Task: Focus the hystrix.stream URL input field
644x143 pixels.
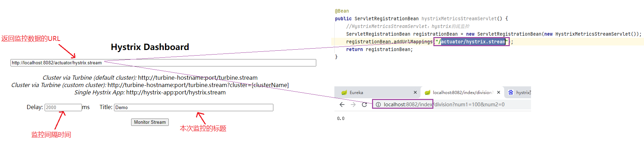Action: tap(163, 63)
